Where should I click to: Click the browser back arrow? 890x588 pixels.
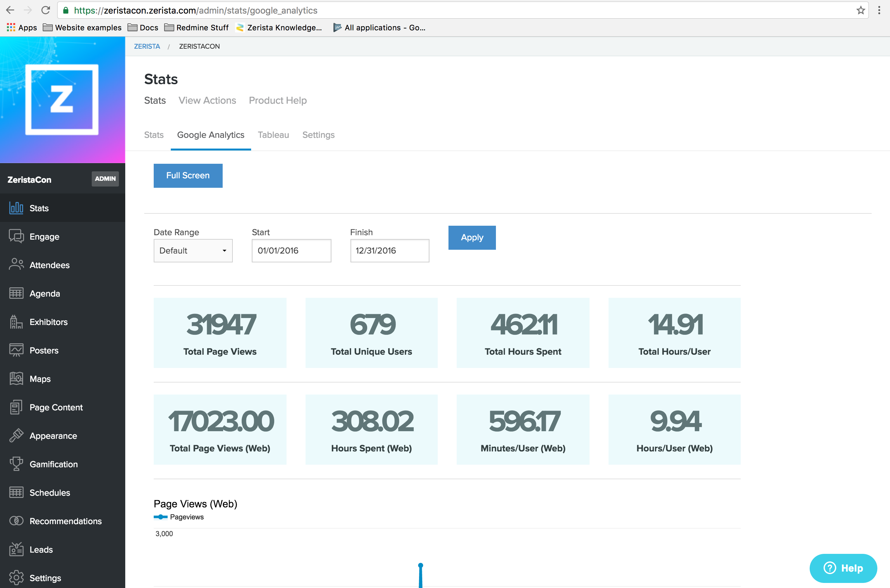tap(10, 10)
